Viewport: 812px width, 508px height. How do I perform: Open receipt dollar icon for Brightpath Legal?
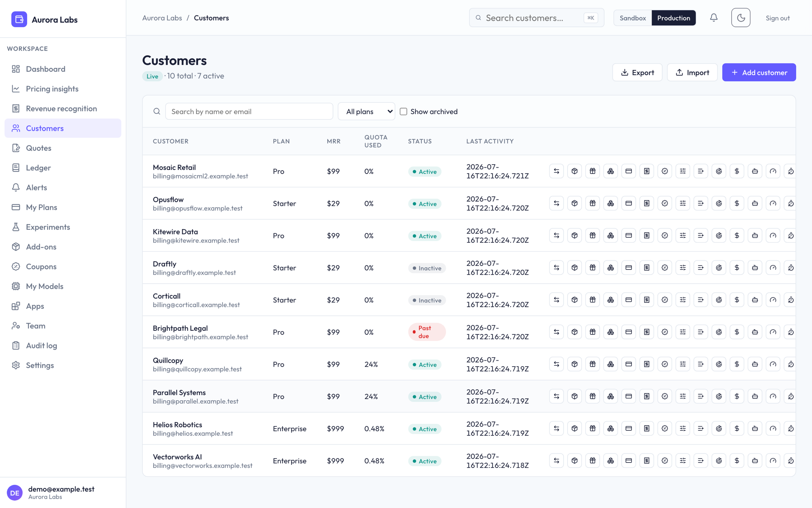647,332
